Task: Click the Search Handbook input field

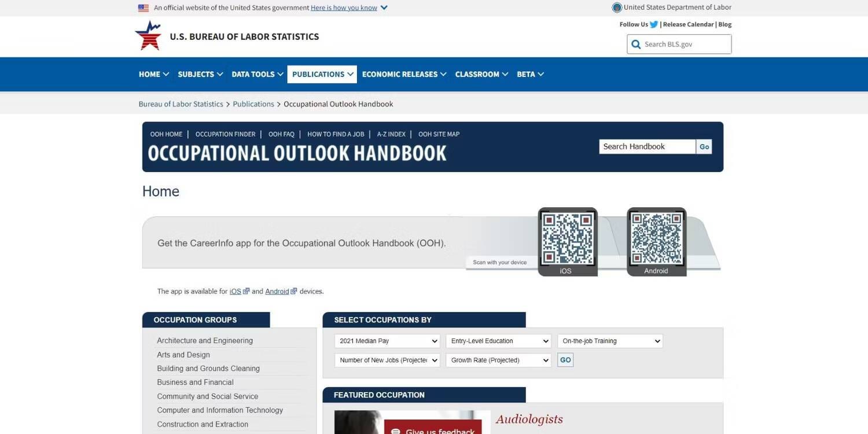Action: point(647,147)
